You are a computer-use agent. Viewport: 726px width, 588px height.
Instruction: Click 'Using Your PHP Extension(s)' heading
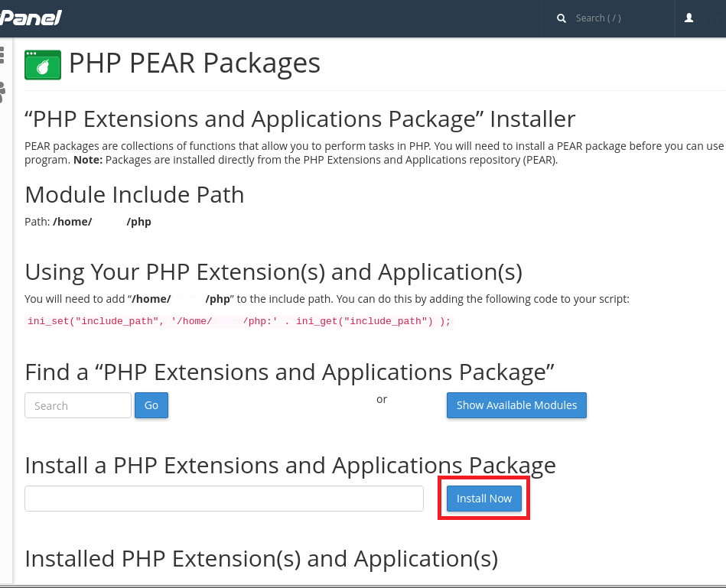point(273,272)
